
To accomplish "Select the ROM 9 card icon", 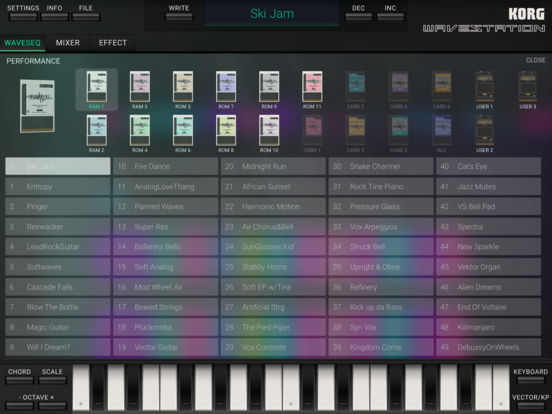I will click(269, 87).
